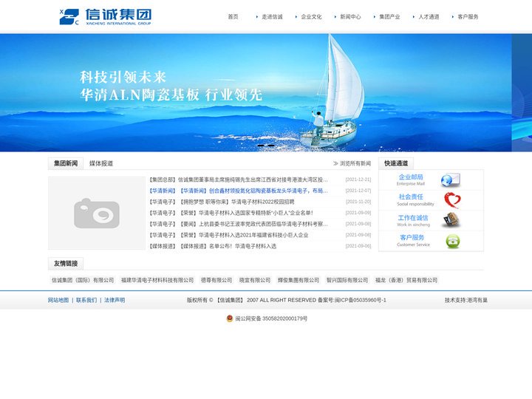The height and width of the screenshot is (399, 532).
Task: Open the 社会责任 quick link text
Action: tap(411, 197)
